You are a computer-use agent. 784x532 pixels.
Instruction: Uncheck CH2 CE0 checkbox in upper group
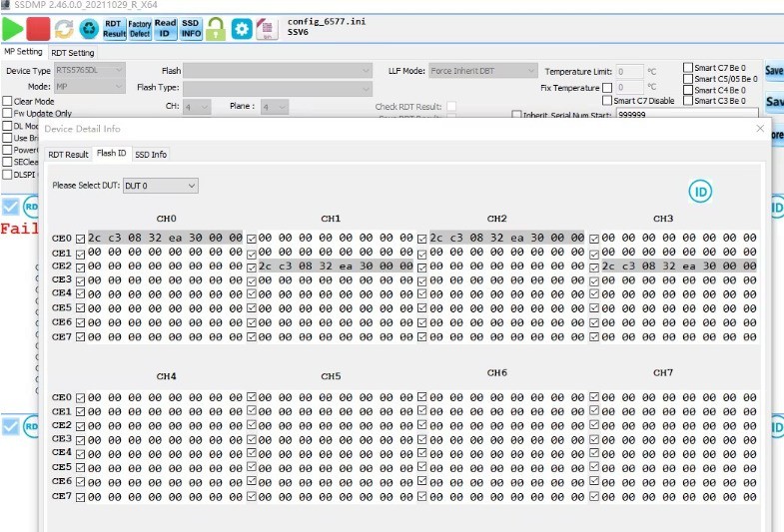(x=422, y=239)
